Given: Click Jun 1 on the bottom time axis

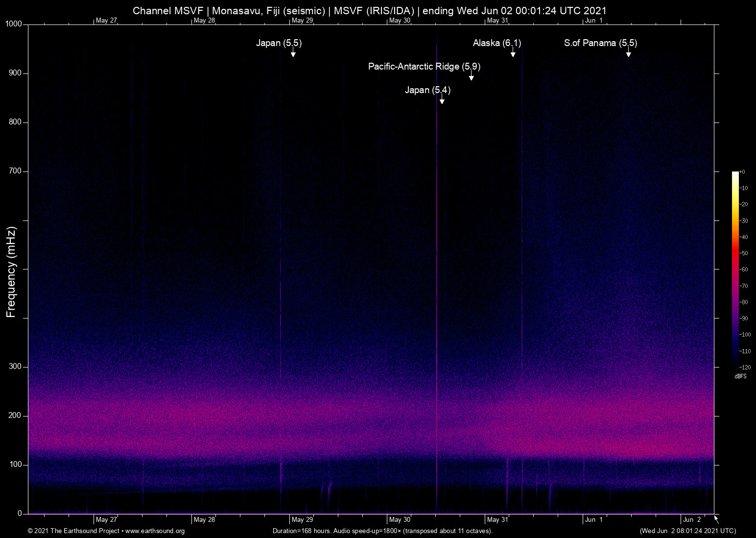Looking at the screenshot, I should (594, 520).
